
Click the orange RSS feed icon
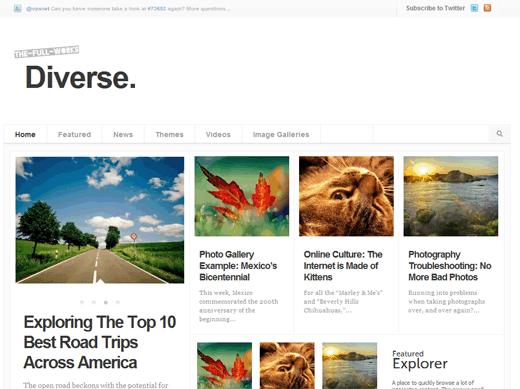click(x=487, y=8)
